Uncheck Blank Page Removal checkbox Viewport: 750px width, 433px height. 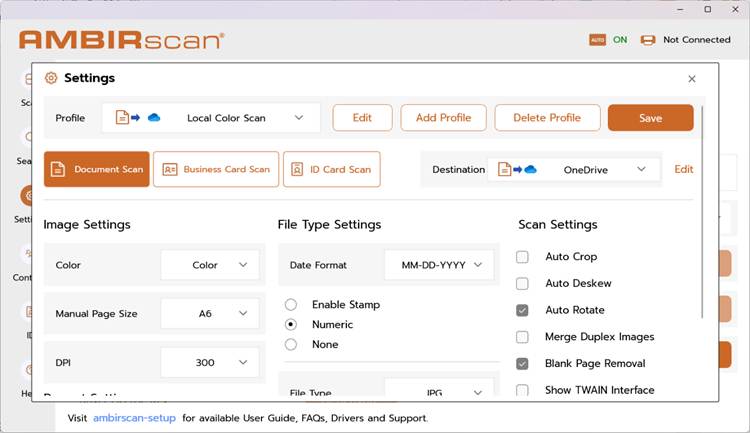point(522,364)
